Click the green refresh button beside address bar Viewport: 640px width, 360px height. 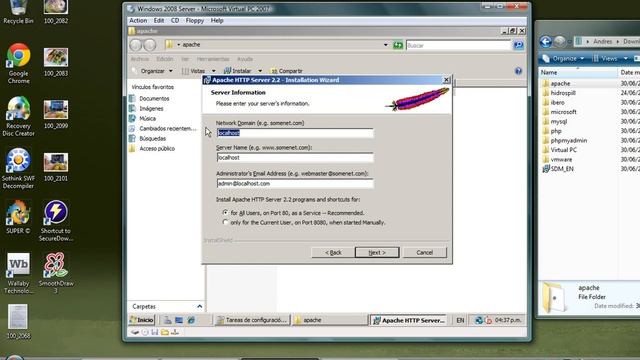[398, 45]
